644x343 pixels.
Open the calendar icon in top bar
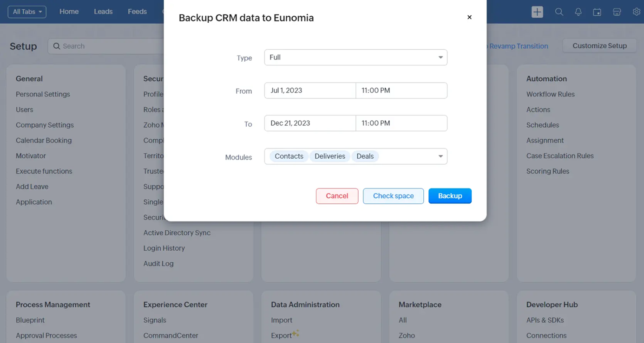click(x=597, y=12)
